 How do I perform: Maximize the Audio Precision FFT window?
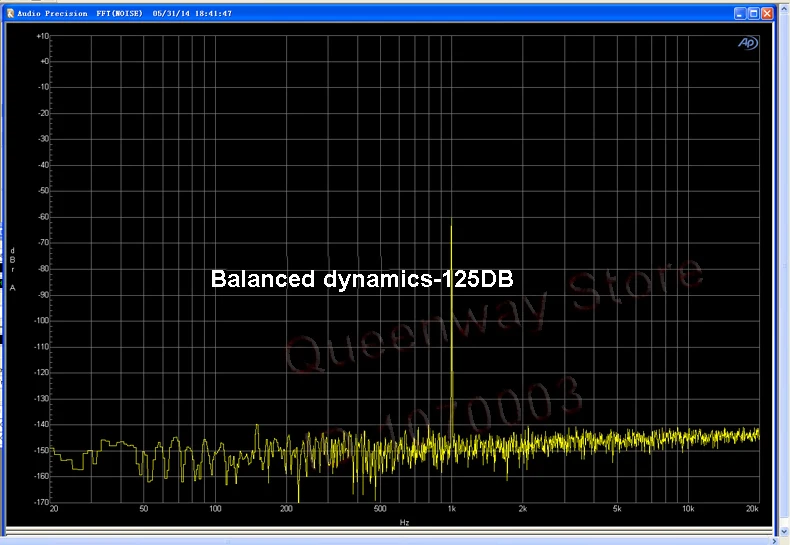[753, 14]
